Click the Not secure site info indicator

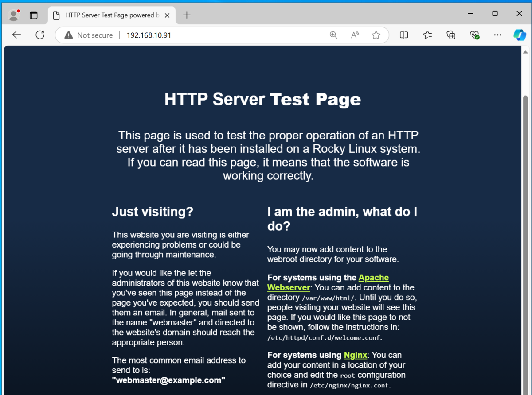tap(89, 35)
